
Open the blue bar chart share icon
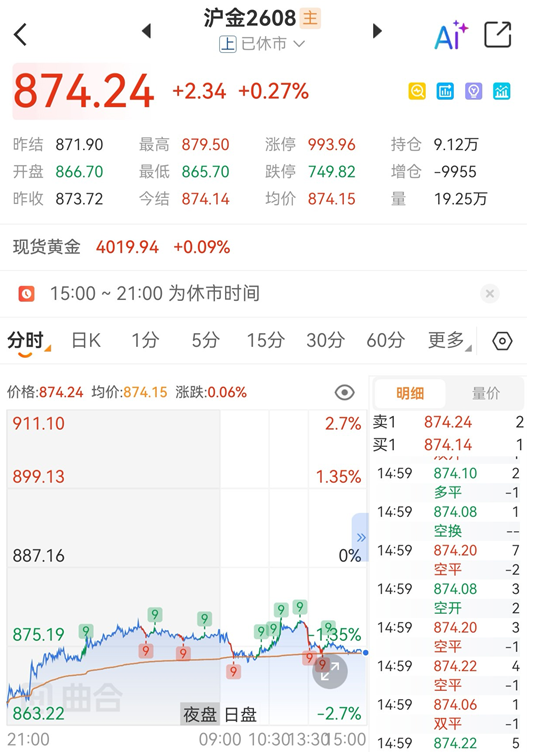point(445,91)
